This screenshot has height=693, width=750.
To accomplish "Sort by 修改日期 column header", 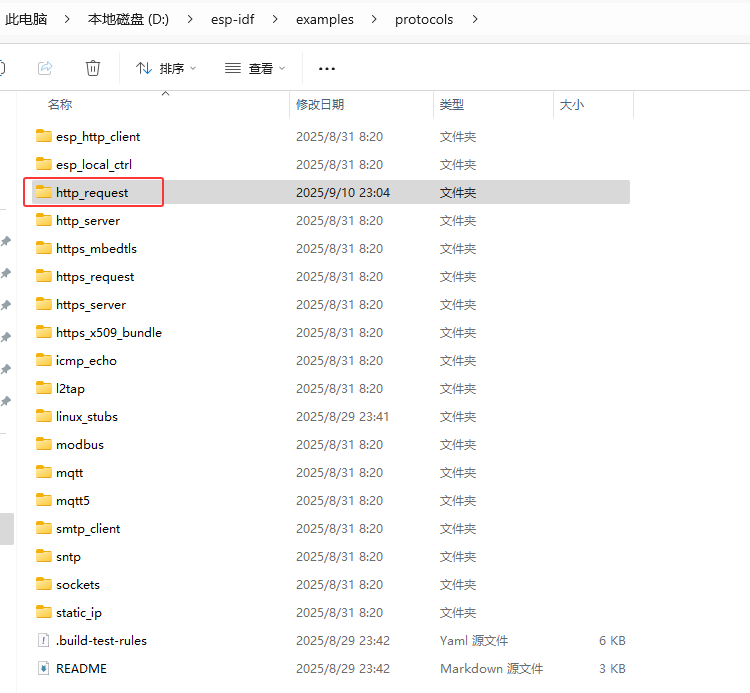I will [320, 104].
